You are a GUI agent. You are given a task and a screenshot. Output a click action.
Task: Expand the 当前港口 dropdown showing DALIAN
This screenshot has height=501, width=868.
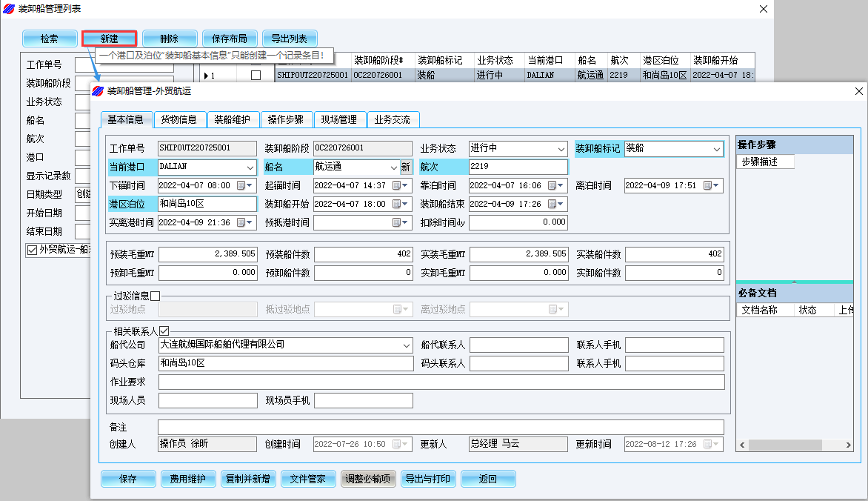(x=250, y=167)
